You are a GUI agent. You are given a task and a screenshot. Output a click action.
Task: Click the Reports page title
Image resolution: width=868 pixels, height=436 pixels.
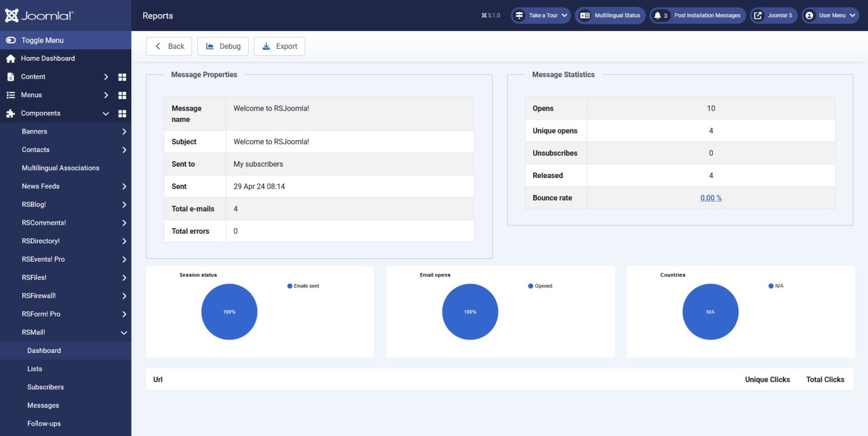pyautogui.click(x=158, y=16)
